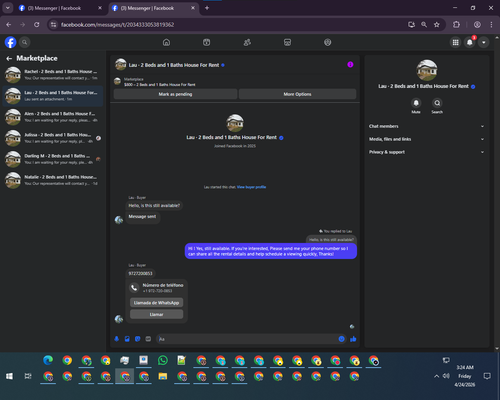
Task: Open Alem's conversation in the Marketplace list
Action: [53, 117]
